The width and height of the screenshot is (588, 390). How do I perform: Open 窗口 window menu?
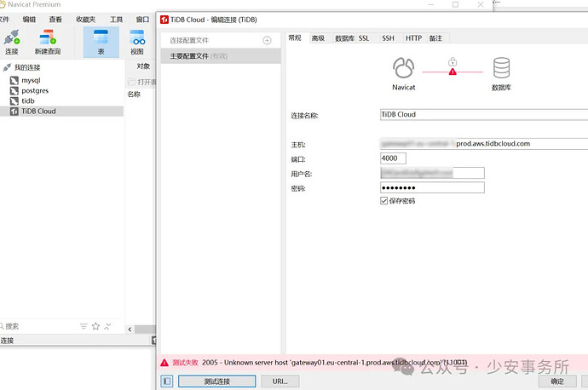[142, 19]
